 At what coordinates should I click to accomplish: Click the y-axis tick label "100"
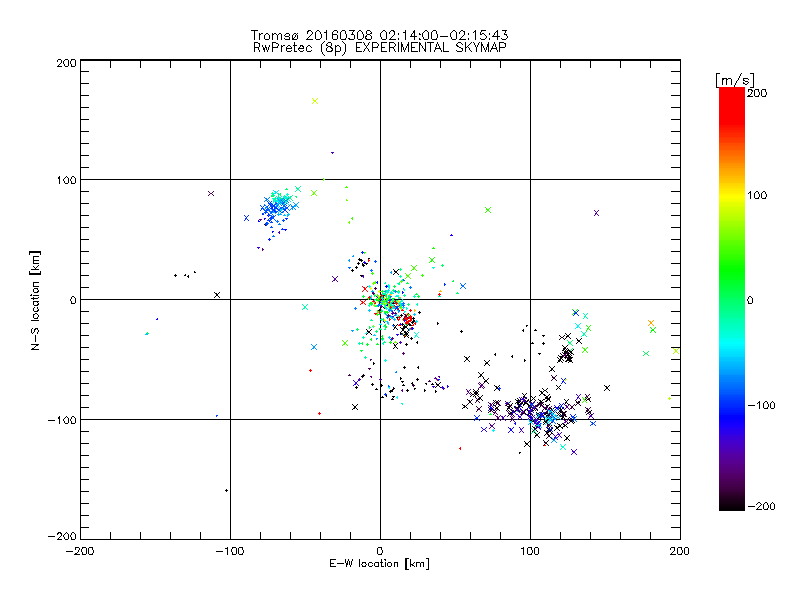coord(67,181)
